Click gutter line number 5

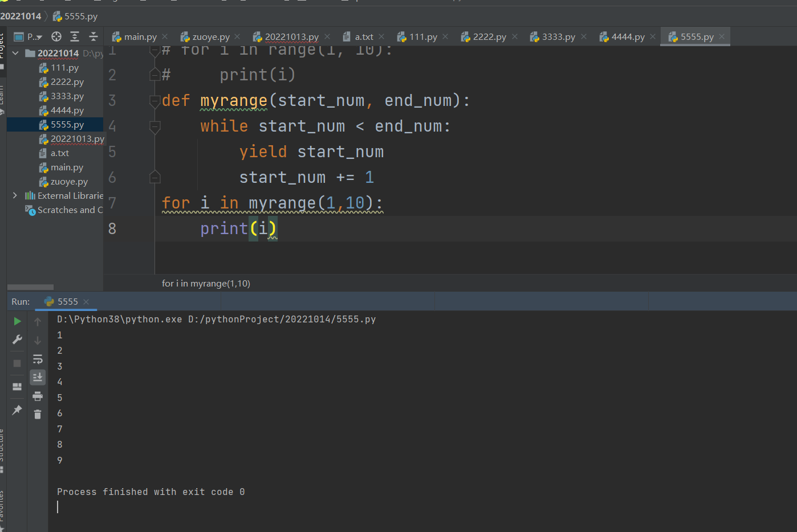click(x=112, y=152)
